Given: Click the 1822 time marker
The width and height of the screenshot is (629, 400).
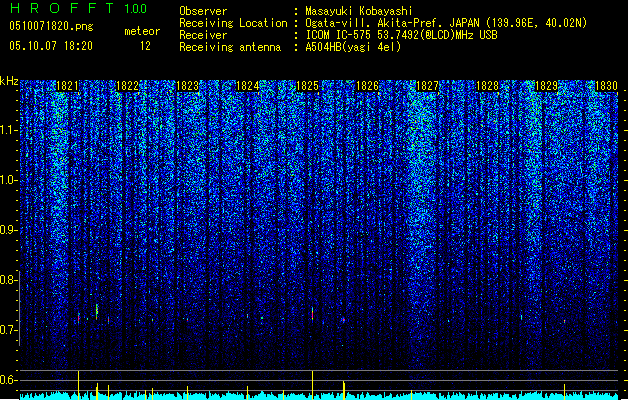Looking at the screenshot, I should [x=127, y=86].
